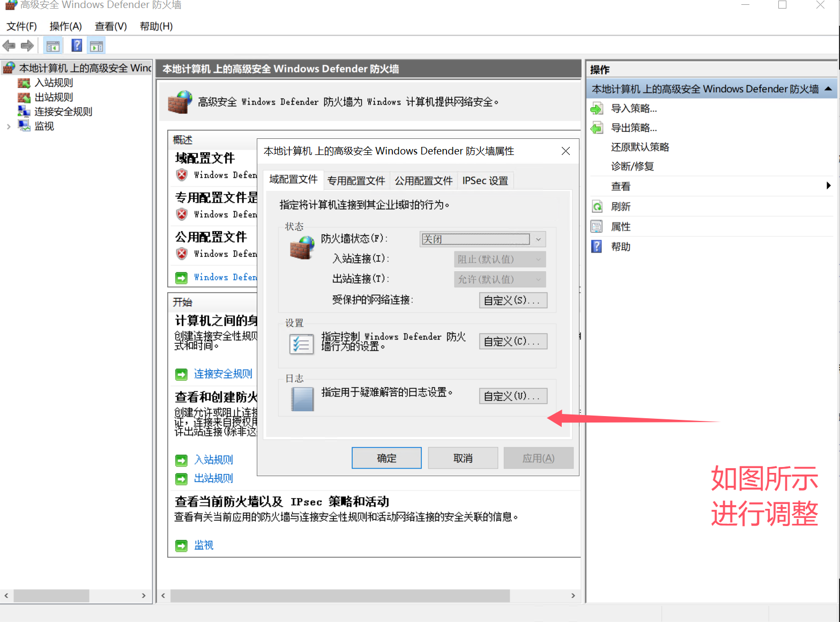Click show/hide console tree toolbar icon

[53, 46]
